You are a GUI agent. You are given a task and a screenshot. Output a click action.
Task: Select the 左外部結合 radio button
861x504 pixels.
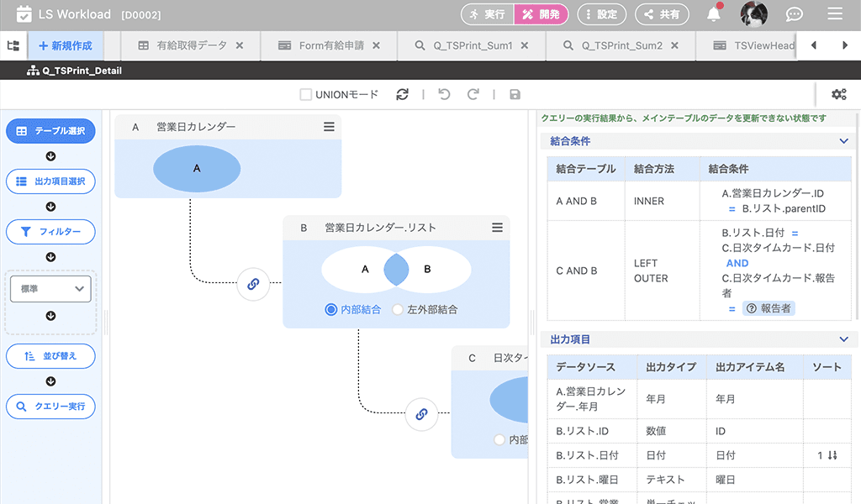point(398,310)
